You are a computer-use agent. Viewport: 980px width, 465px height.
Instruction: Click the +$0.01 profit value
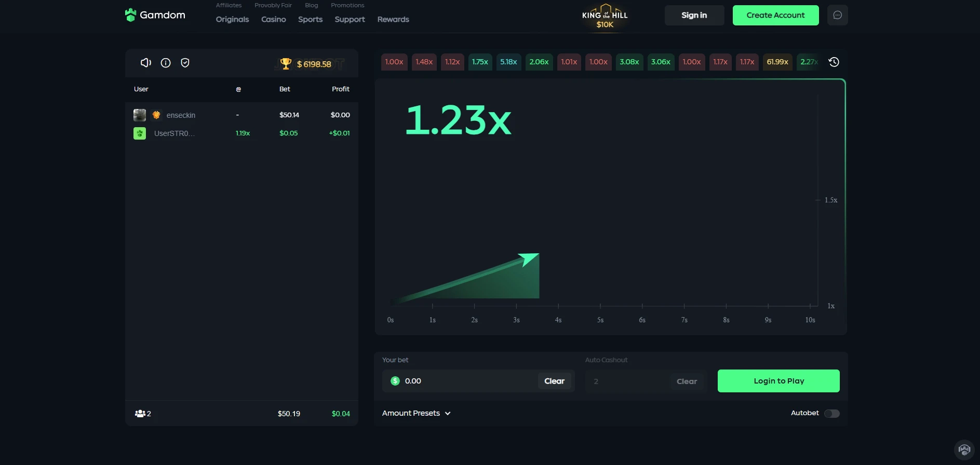[x=339, y=133]
